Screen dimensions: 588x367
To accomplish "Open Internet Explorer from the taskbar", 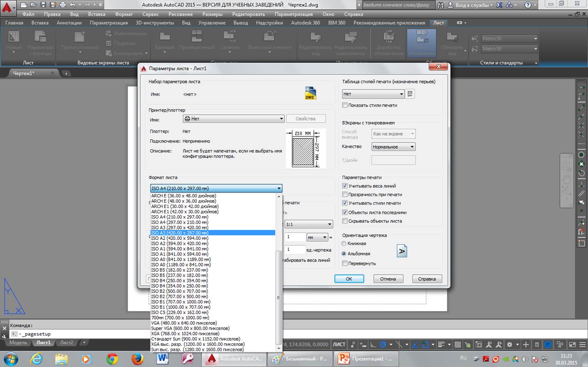I will tap(37, 359).
